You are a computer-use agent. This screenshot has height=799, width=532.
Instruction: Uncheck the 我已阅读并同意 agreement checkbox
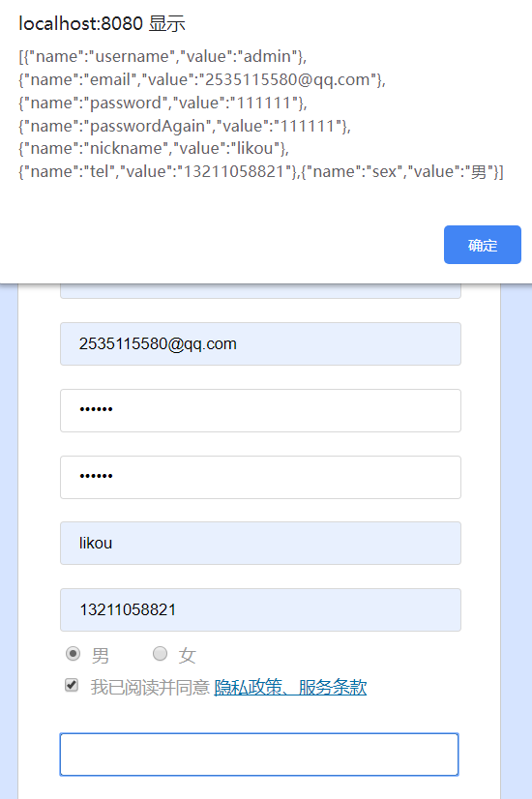[x=72, y=686]
